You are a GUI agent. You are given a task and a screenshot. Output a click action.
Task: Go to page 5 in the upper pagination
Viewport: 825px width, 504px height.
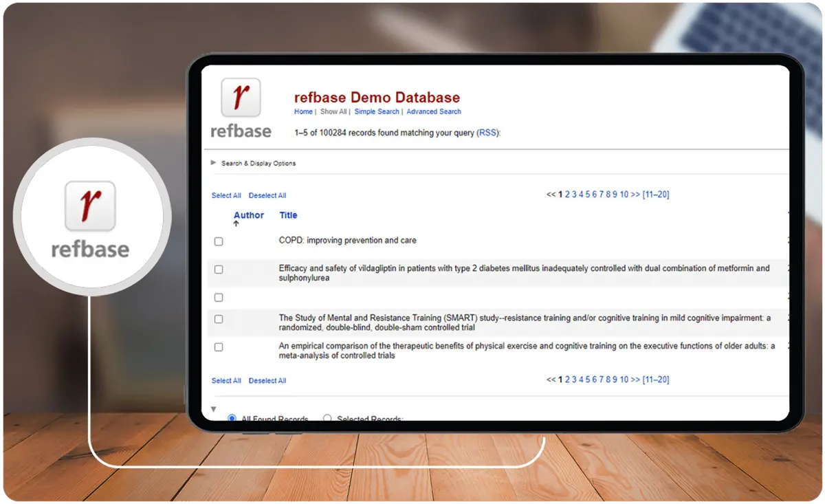coord(588,195)
